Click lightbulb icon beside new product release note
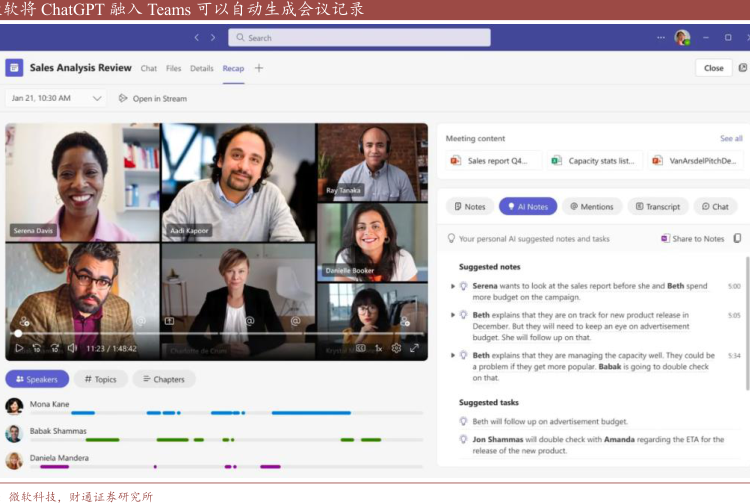Image resolution: width=750 pixels, height=504 pixels. point(463,315)
